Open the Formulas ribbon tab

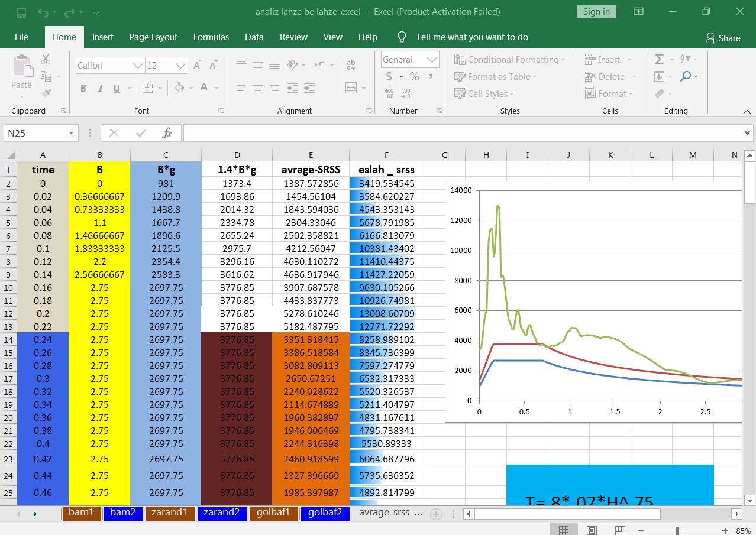tap(211, 37)
